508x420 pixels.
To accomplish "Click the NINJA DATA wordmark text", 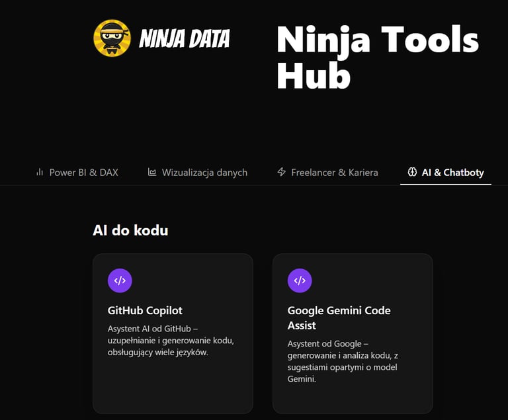I will pyautogui.click(x=185, y=38).
